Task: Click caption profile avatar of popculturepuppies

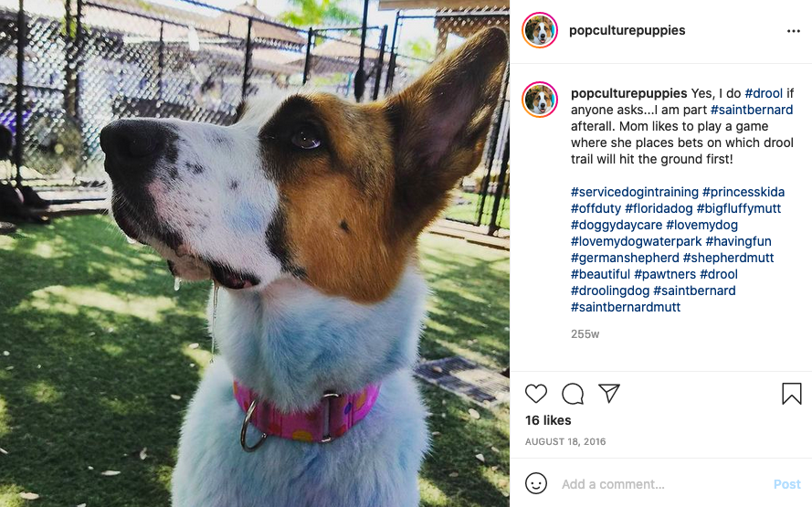Action: click(540, 100)
